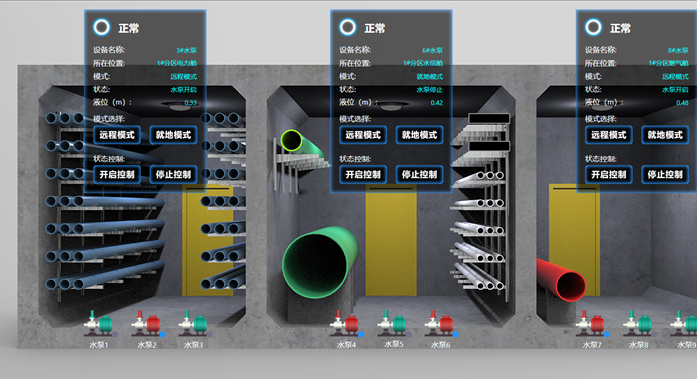Image resolution: width=697 pixels, height=379 pixels.
Task: Click the blue indicator dot beside 水泵6
Action: click(x=456, y=334)
